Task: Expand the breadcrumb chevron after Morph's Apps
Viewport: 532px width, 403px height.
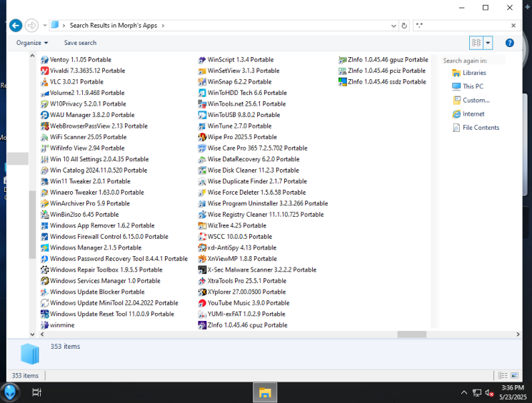Action: [x=164, y=26]
